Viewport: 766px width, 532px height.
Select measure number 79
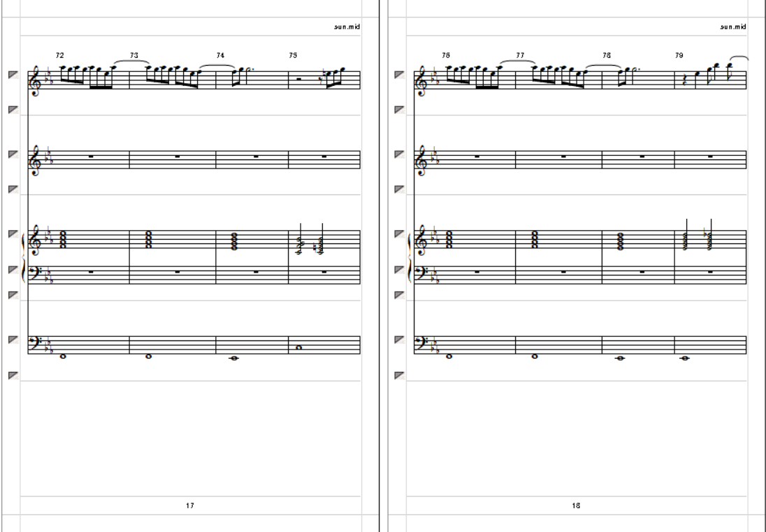[x=679, y=56]
